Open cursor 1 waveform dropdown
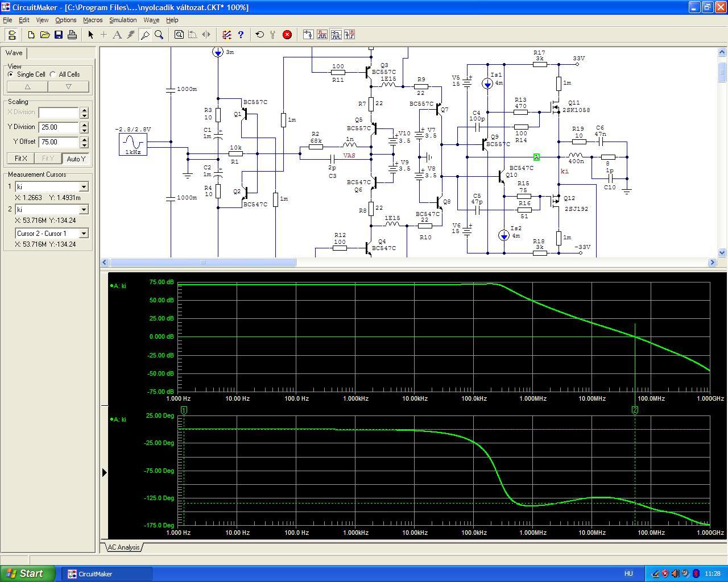Screen dimensions: 728x582 pos(84,187)
